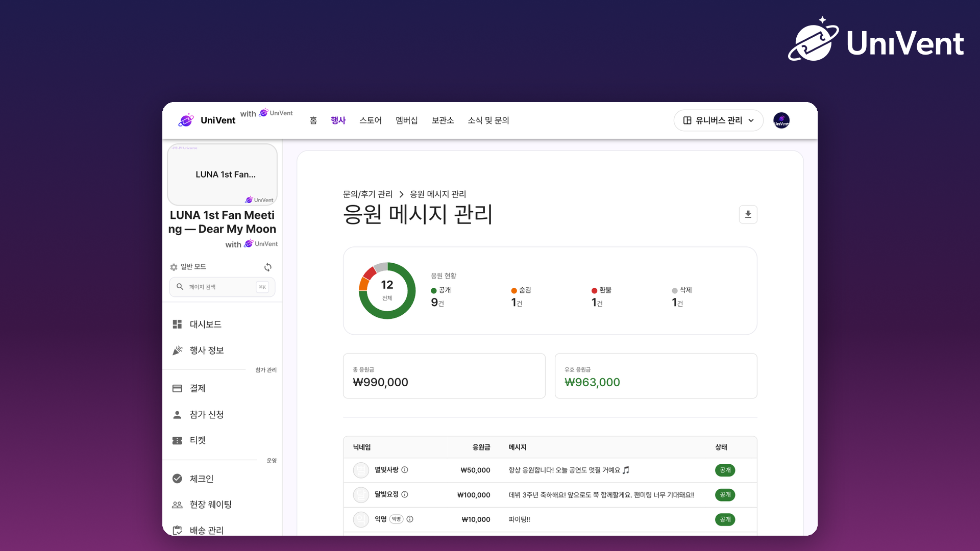The image size is (980, 551).
Task: Click the 페이지 검색 search field
Action: click(222, 287)
